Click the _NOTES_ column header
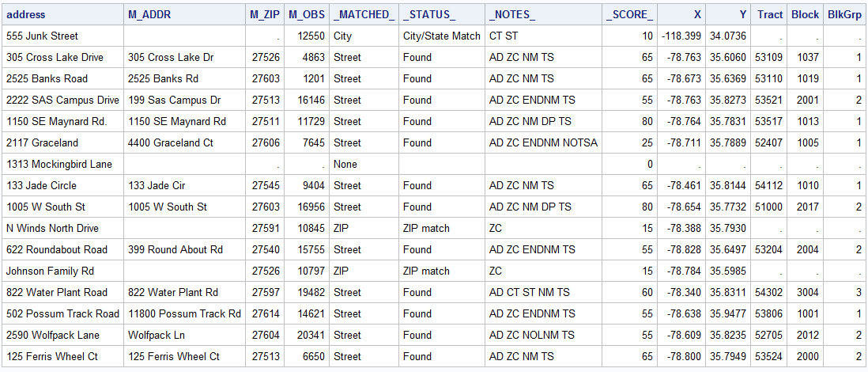Viewport: 868px width, 372px height. (x=512, y=15)
